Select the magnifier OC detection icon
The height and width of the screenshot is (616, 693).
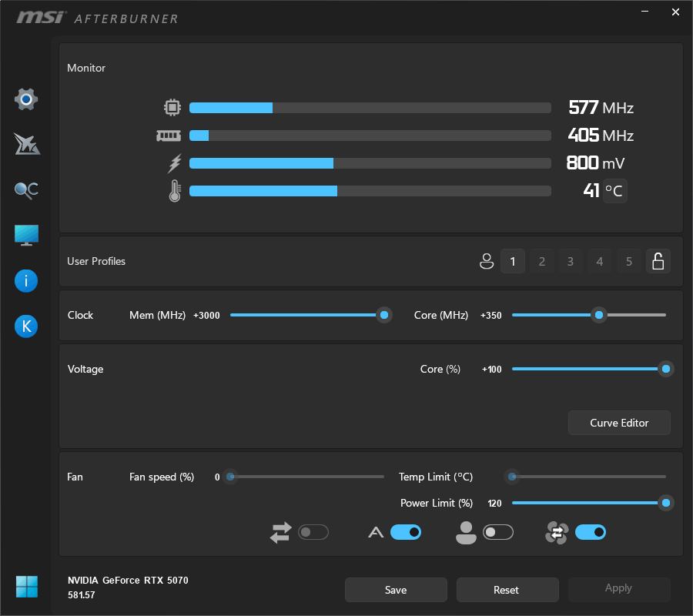25,189
